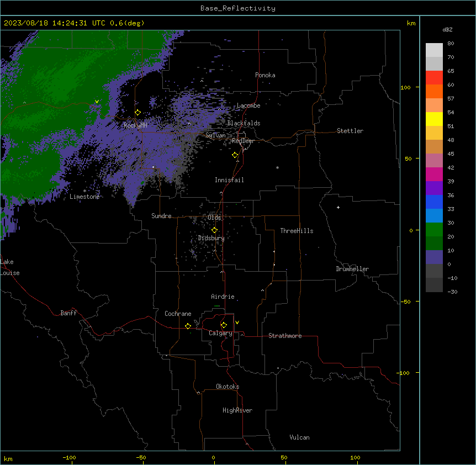This screenshot has width=476, height=465.
Task: Pick the orange 57–60 dBZ legend color
Action: (434, 91)
